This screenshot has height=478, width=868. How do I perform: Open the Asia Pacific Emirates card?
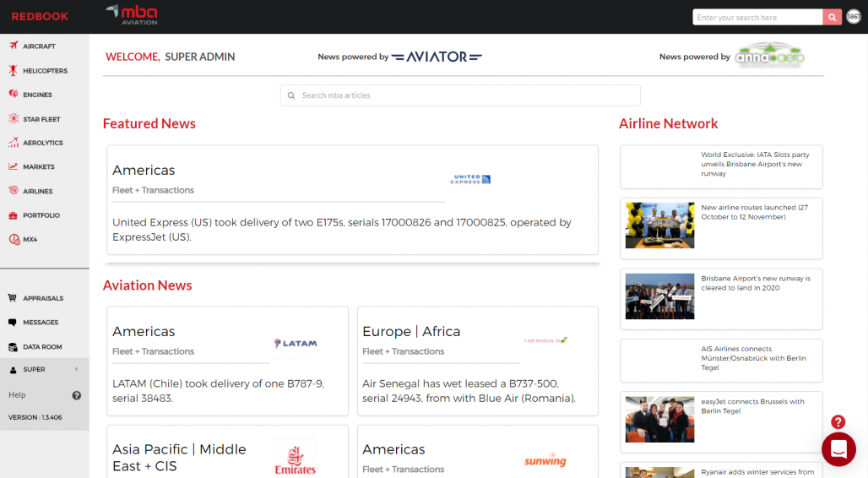(227, 452)
